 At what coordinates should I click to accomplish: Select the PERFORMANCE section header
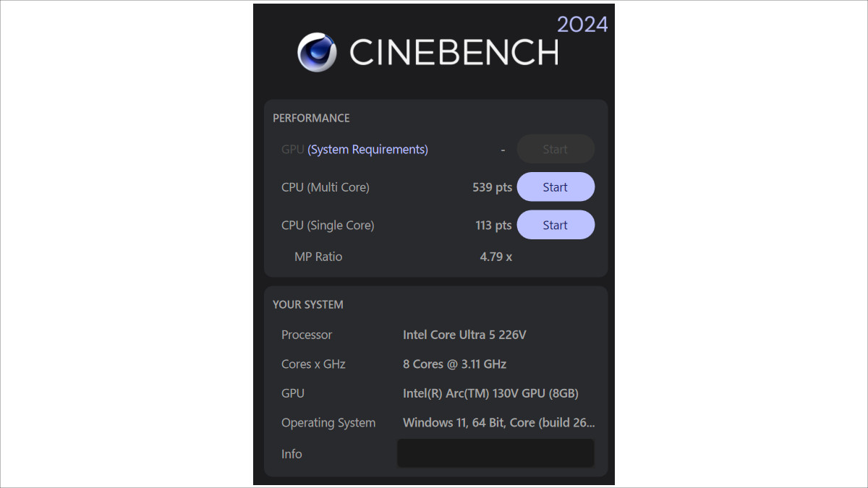[x=311, y=118]
